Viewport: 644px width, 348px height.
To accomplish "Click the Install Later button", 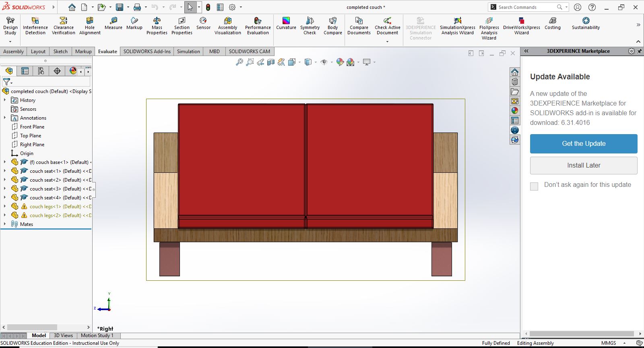I will [x=584, y=165].
